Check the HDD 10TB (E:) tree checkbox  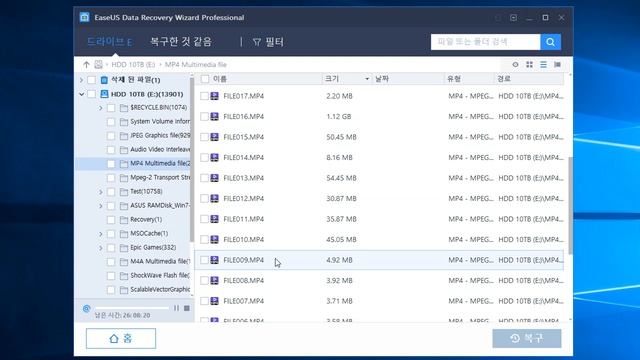click(91, 94)
